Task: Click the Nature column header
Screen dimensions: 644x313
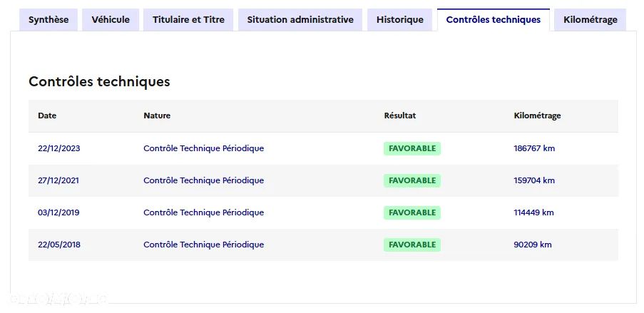Action: click(x=157, y=116)
